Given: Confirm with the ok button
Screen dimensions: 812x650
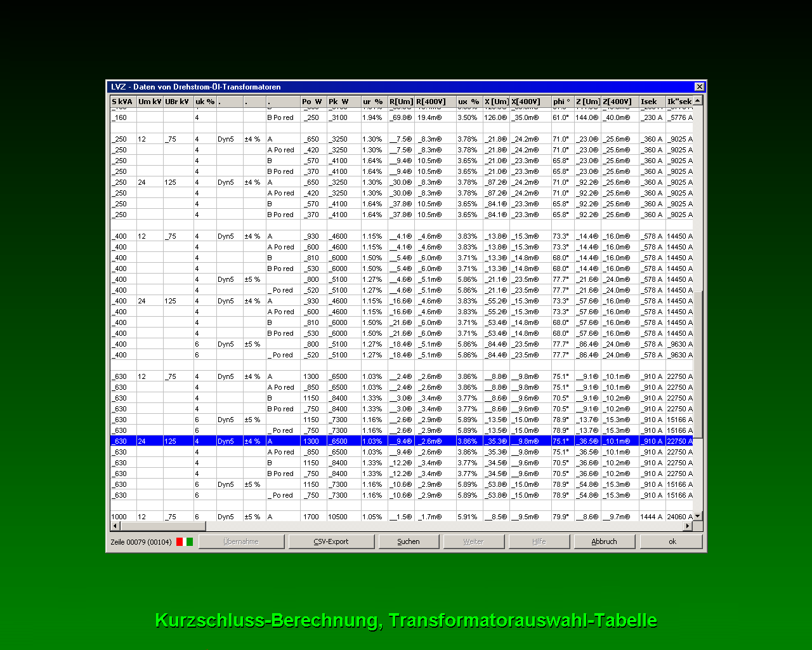Looking at the screenshot, I should click(x=672, y=541).
